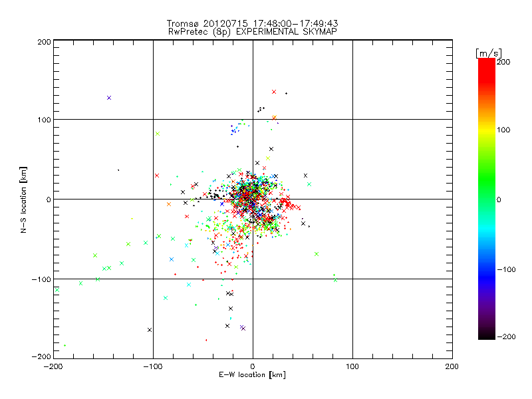Click the -100 tick label on x-axis
This screenshot has width=532, height=399.
(x=152, y=366)
